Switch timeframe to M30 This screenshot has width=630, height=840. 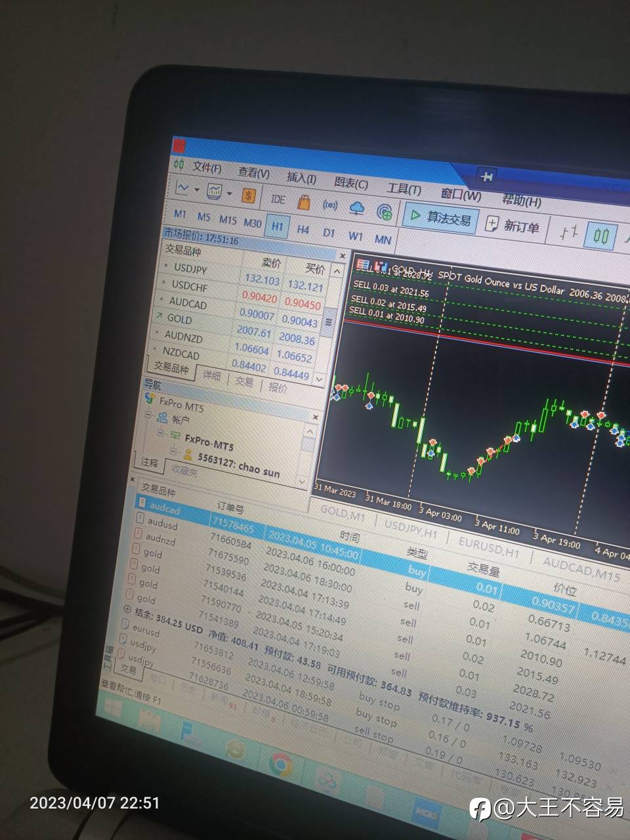[x=253, y=223]
